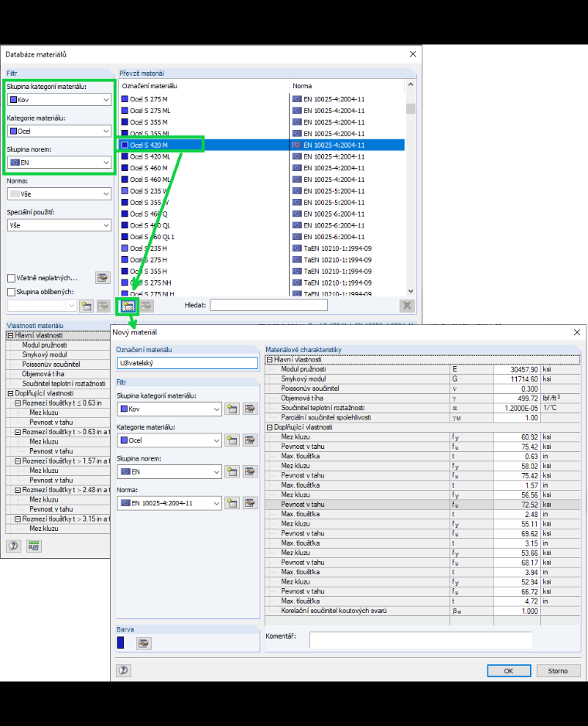Select Ocel S 420 ML row

point(262,156)
